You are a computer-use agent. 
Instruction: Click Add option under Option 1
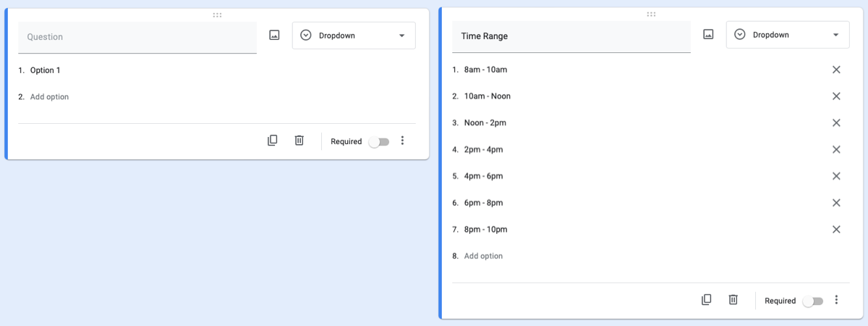pyautogui.click(x=49, y=96)
